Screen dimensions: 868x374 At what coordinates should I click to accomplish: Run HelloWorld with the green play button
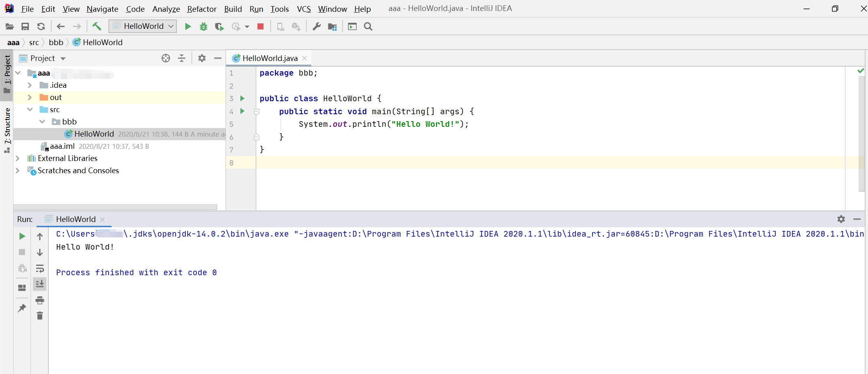click(188, 26)
